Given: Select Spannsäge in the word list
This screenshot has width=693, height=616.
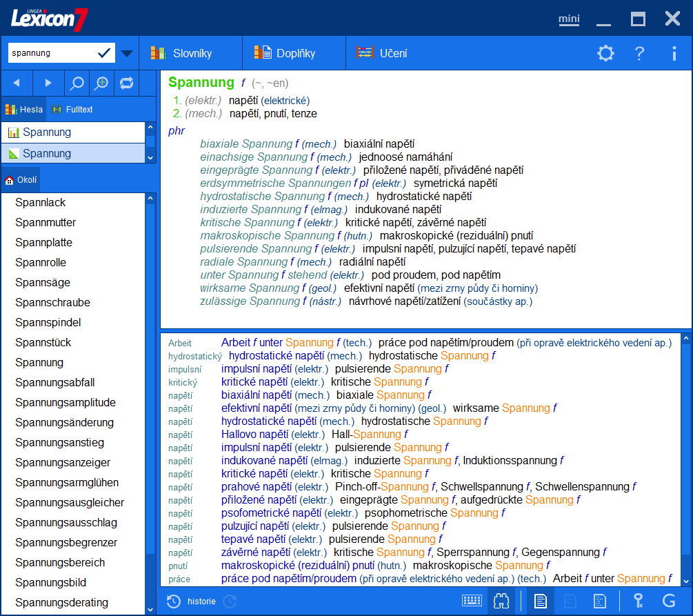Looking at the screenshot, I should coord(43,283).
